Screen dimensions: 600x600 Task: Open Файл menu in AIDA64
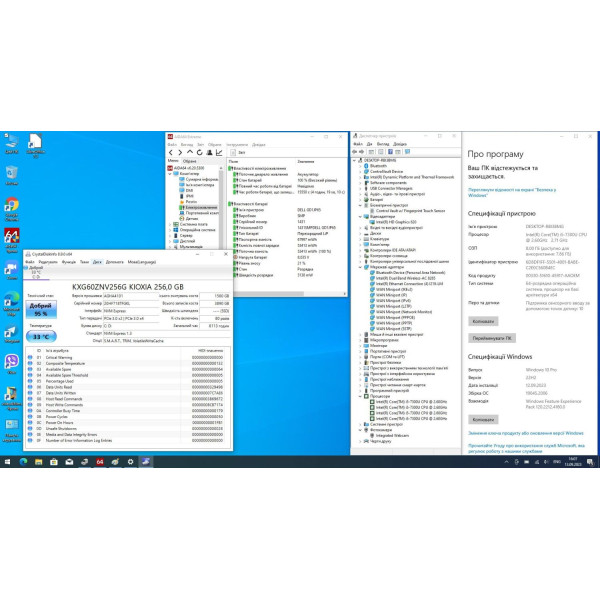tap(172, 145)
